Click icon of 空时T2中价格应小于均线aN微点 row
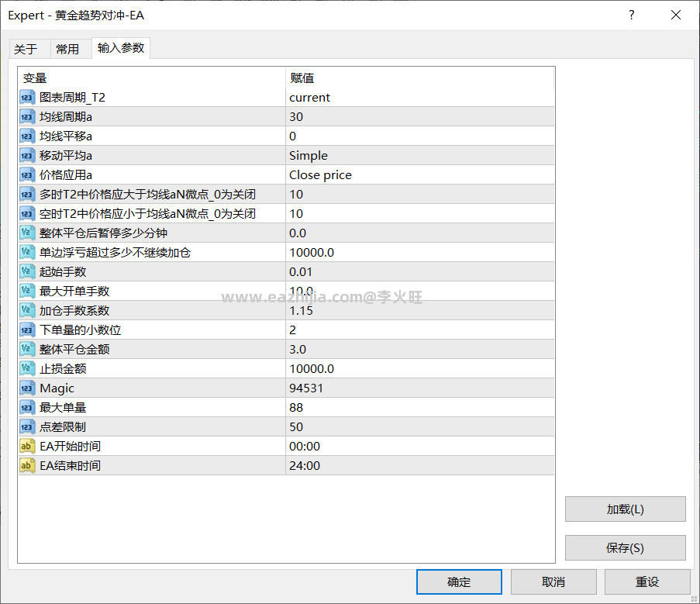Viewport: 700px width, 604px height. tap(27, 214)
